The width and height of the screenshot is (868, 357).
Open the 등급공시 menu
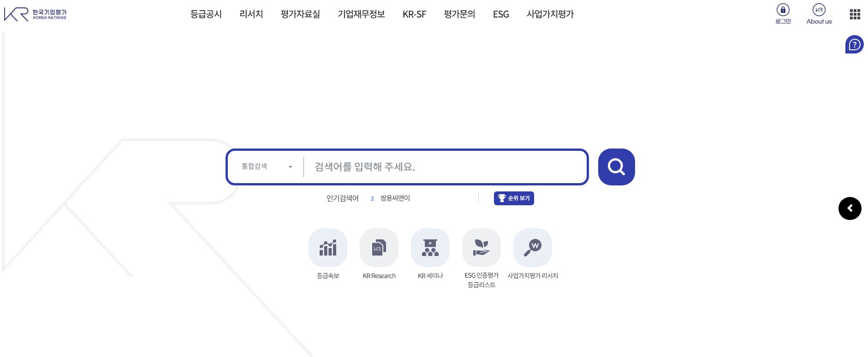tap(206, 14)
